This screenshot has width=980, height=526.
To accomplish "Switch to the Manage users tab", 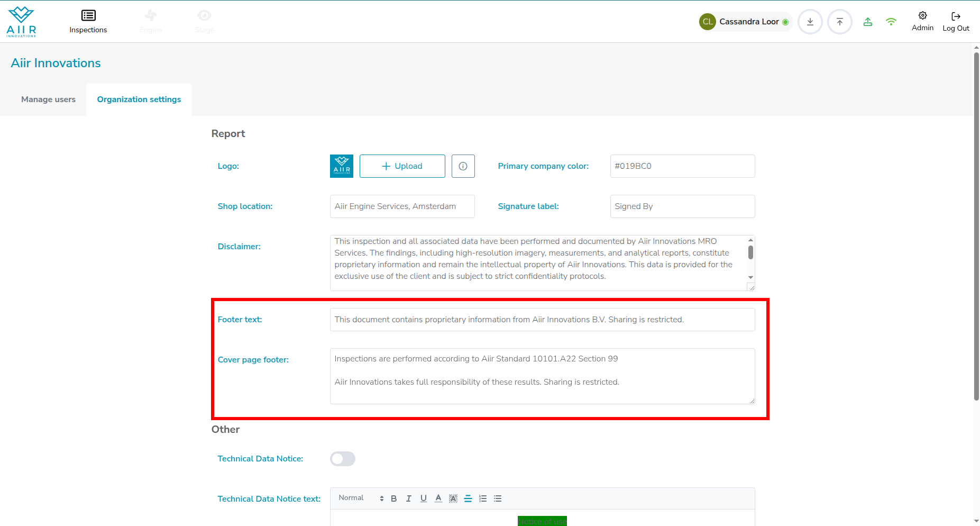I will (x=48, y=99).
